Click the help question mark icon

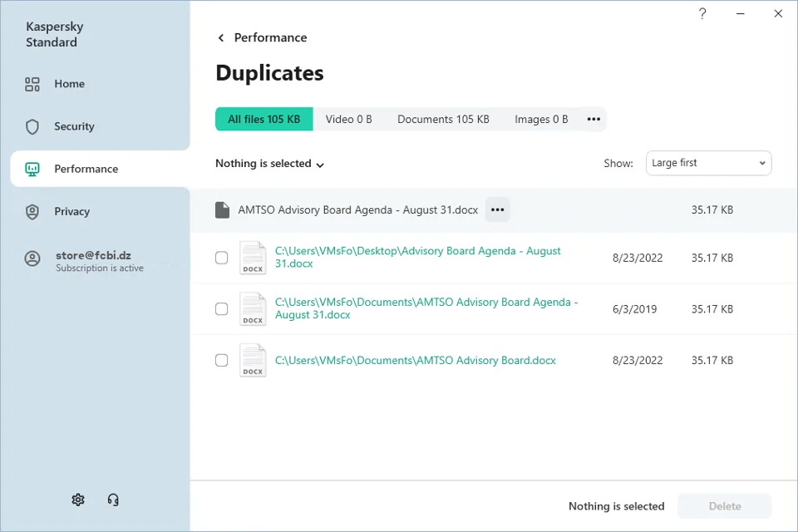pyautogui.click(x=702, y=14)
